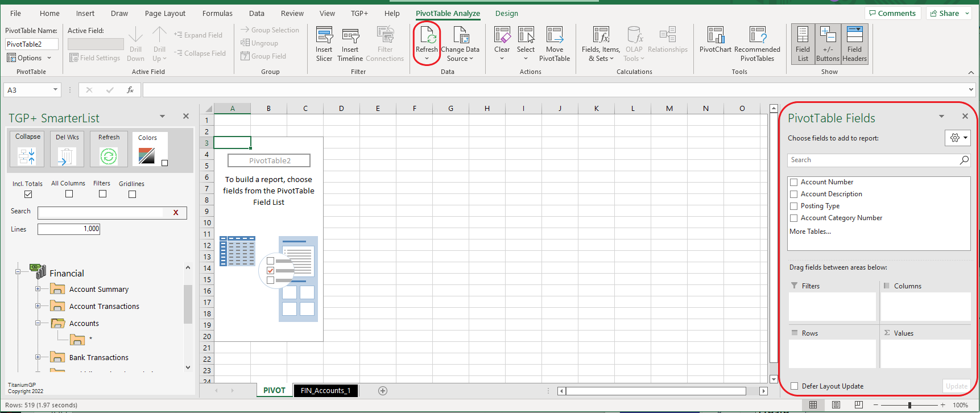This screenshot has width=980, height=413.
Task: Check the Account Number field
Action: (793, 183)
